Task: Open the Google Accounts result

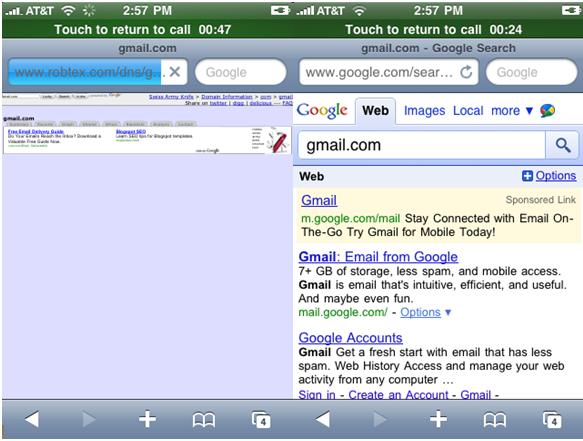Action: (x=350, y=338)
